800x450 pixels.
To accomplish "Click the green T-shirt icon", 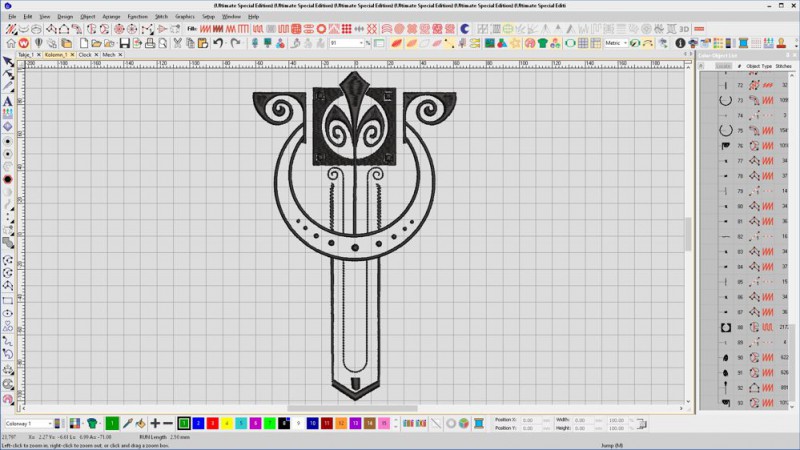I will click(x=542, y=43).
